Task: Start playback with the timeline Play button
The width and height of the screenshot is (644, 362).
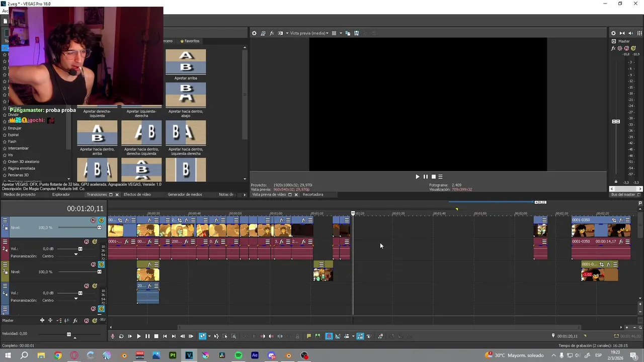Action: coord(139,336)
